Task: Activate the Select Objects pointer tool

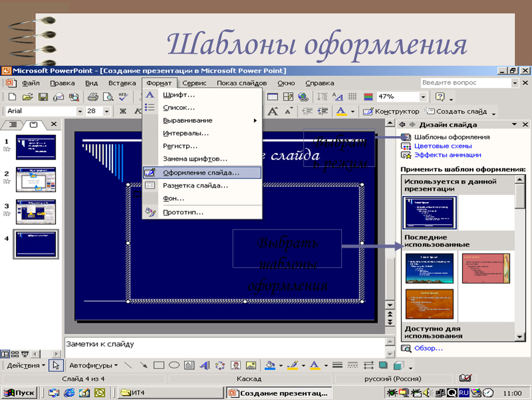Action: point(56,365)
